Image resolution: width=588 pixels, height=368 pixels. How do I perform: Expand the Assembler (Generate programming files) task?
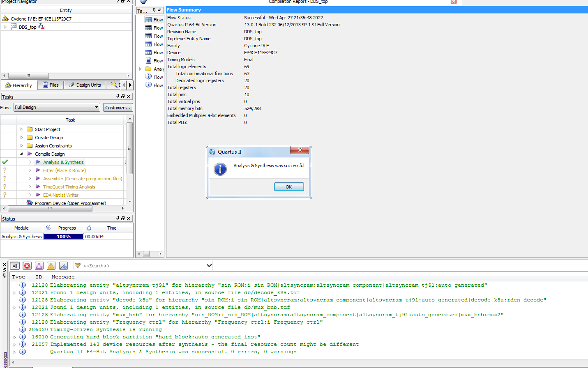pyautogui.click(x=30, y=178)
